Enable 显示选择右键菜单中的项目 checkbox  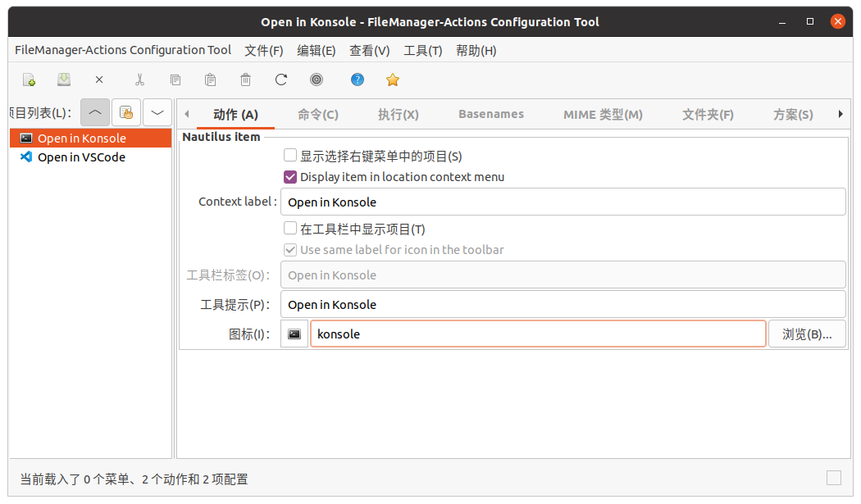[290, 156]
